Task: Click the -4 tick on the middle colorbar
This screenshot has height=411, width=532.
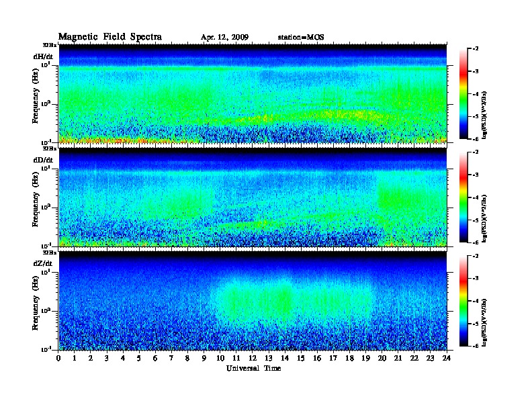Action: coord(476,197)
